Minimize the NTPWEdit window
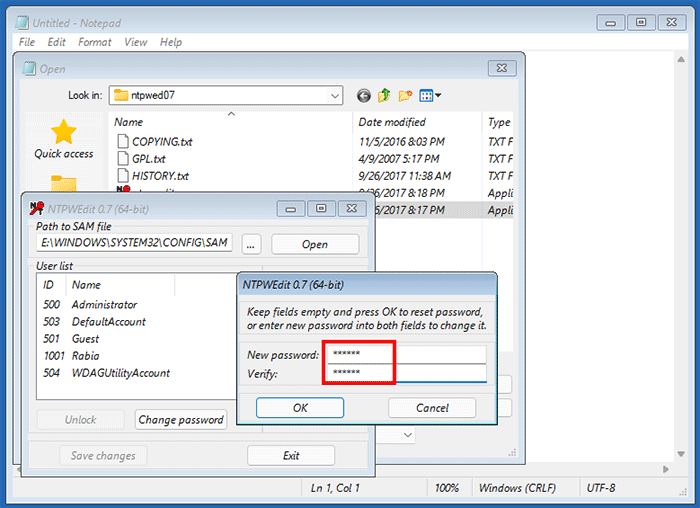This screenshot has height=508, width=700. (291, 208)
